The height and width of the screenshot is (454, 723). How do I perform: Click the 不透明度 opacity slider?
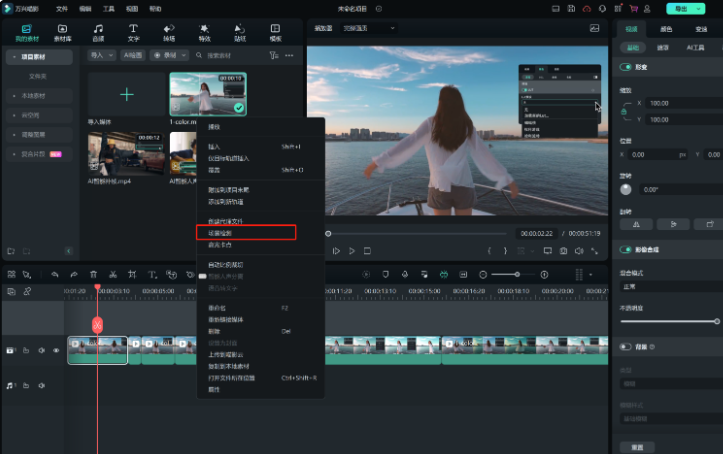pos(670,321)
